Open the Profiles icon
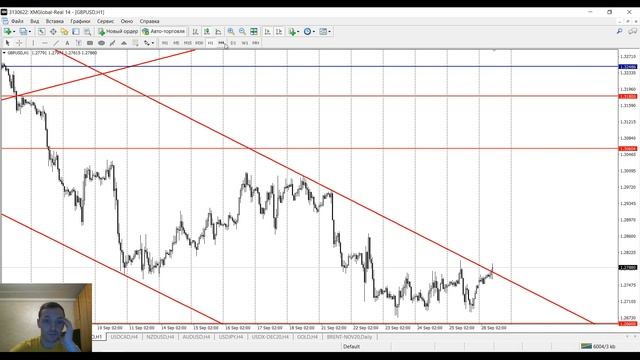The width and height of the screenshot is (640, 360). click(x=23, y=31)
